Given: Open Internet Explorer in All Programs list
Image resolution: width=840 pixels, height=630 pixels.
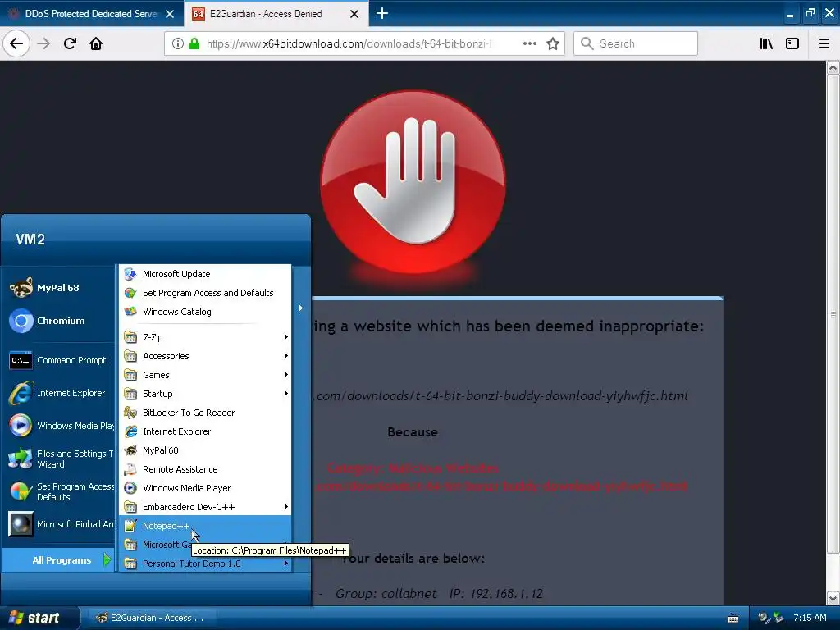Looking at the screenshot, I should [x=206, y=431].
